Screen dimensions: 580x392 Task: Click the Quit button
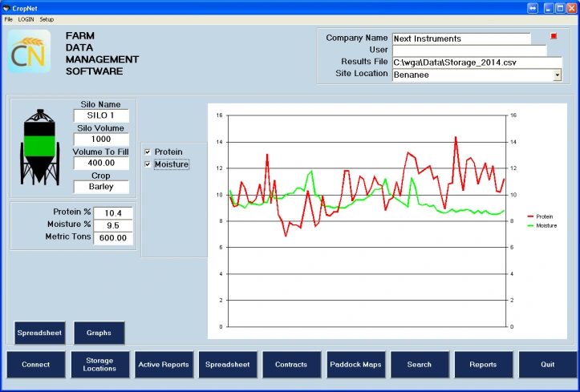click(547, 364)
